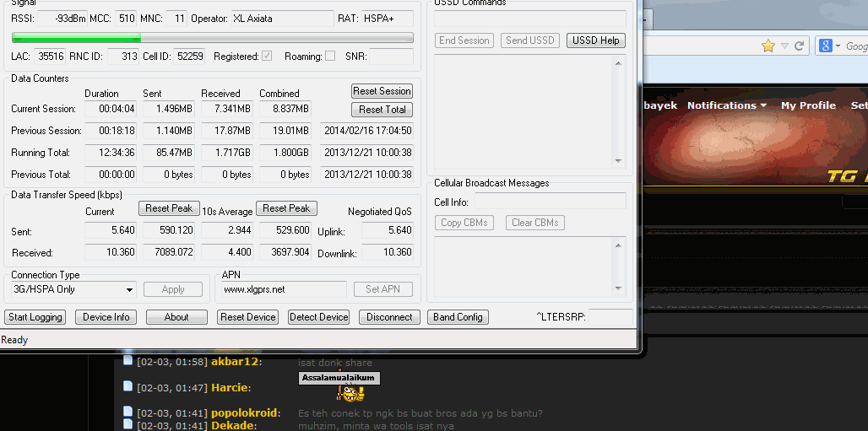Click the Reset Session button

[382, 91]
